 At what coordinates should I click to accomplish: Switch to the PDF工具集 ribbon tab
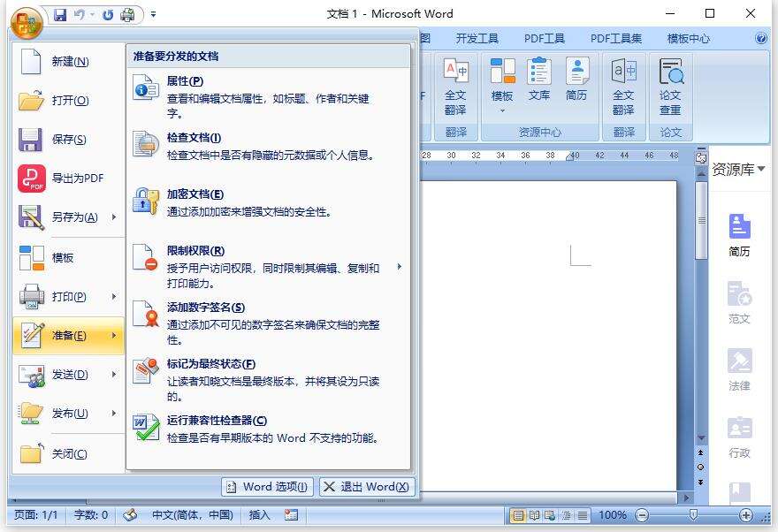[615, 39]
